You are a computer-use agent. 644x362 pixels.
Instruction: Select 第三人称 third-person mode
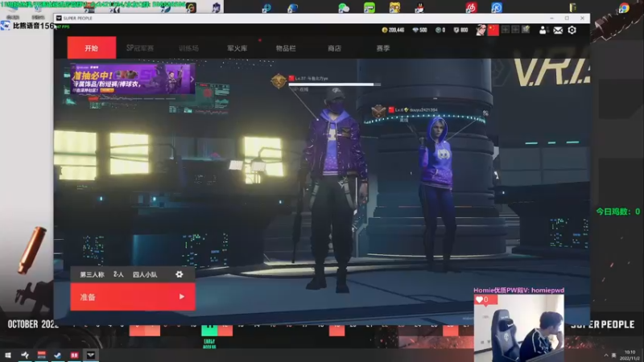(x=92, y=274)
